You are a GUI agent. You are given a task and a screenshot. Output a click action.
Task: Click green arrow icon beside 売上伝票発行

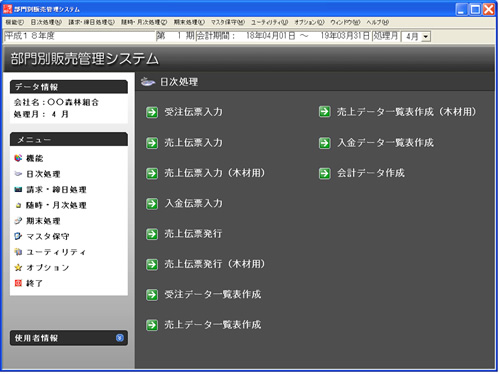pos(152,234)
